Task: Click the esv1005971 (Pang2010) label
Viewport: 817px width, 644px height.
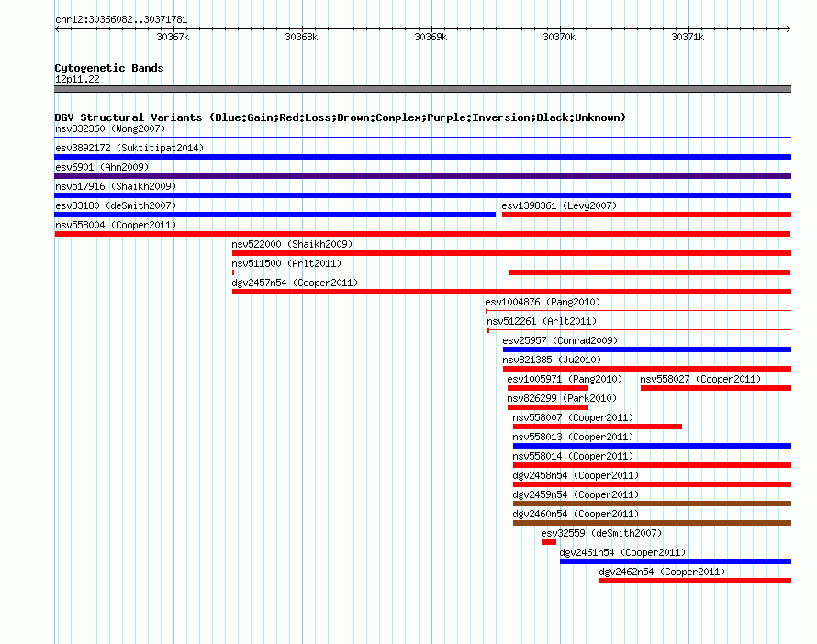Action: click(565, 379)
